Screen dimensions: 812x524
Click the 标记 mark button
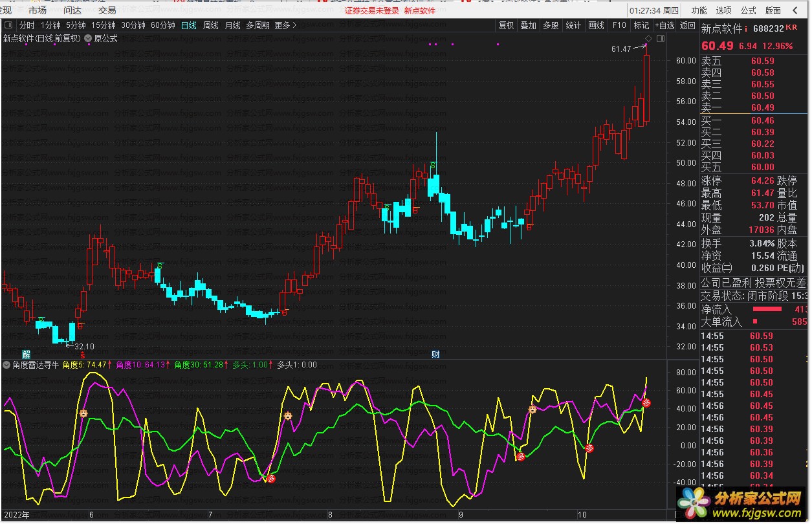(641, 25)
